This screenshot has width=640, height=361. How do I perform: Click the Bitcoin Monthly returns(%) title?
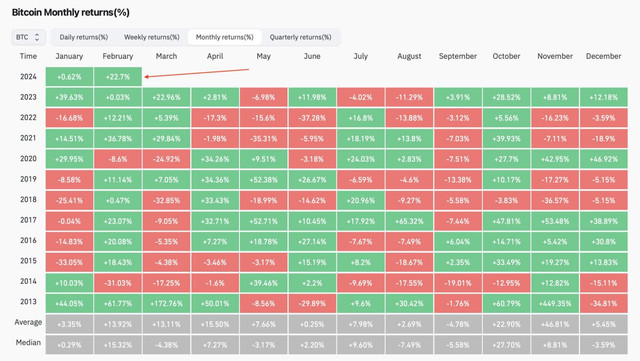71,12
